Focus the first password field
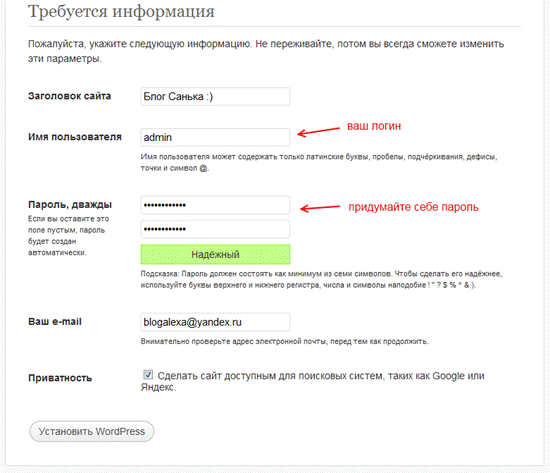 coord(215,205)
